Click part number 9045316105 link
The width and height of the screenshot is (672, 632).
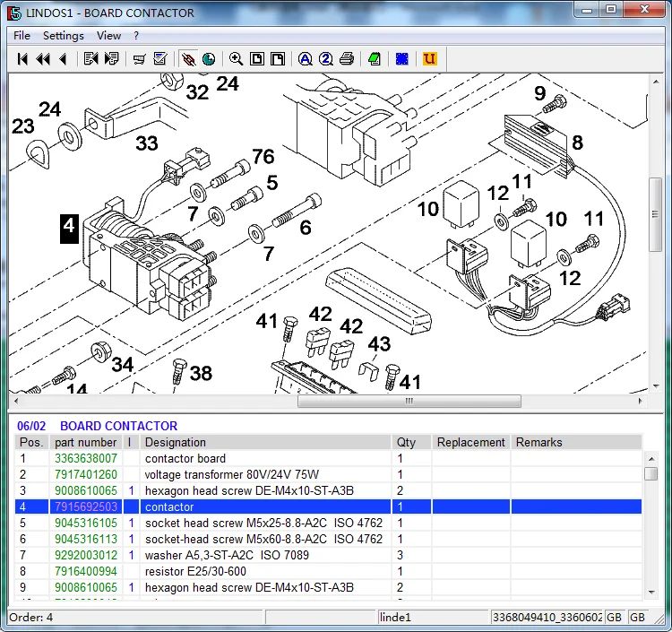[x=85, y=523]
